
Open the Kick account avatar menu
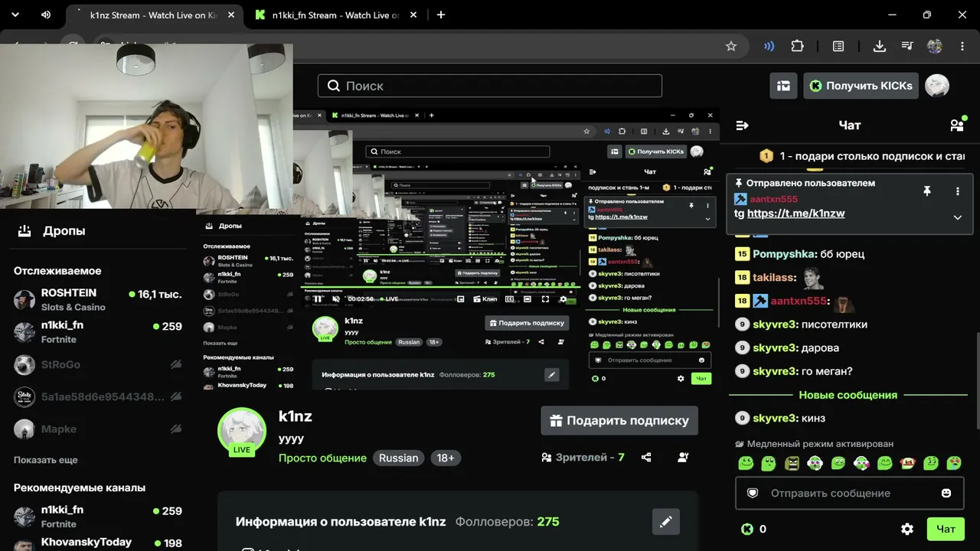[x=937, y=86]
